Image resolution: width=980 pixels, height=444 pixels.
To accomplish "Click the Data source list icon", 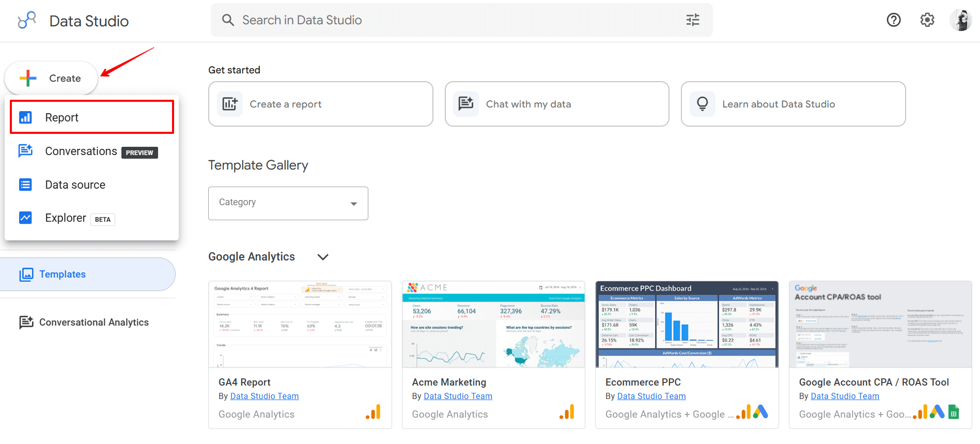I will [25, 185].
